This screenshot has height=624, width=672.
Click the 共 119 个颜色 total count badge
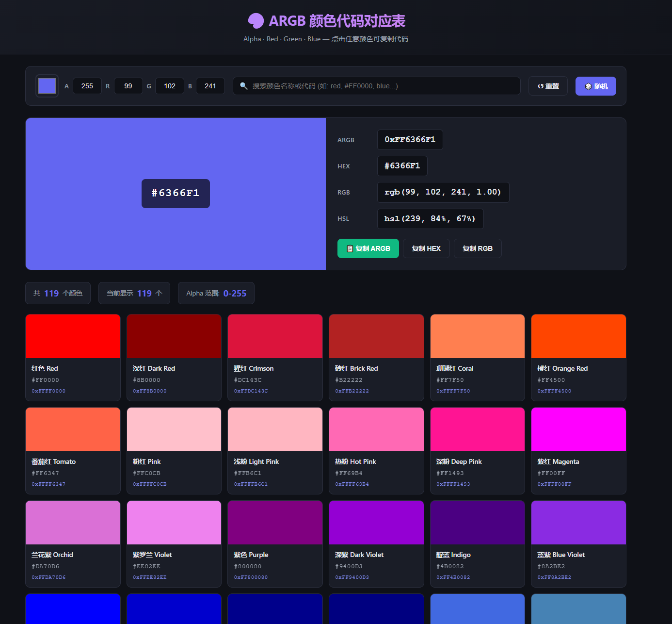click(58, 293)
